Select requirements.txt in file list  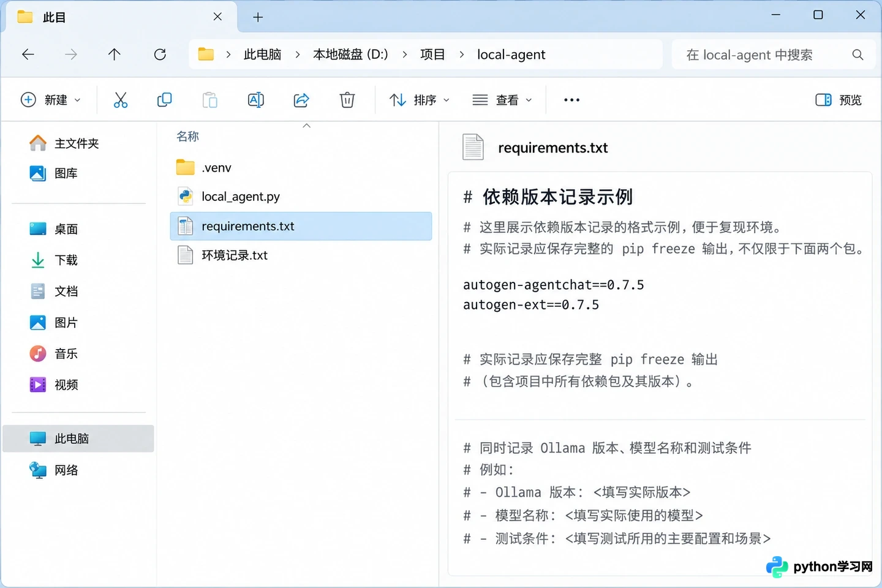coord(301,226)
